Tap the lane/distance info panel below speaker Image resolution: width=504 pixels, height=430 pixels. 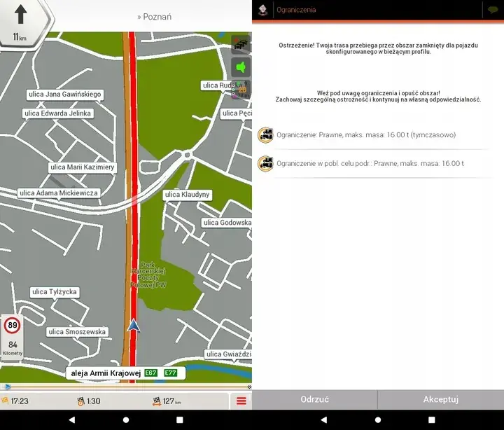click(x=241, y=90)
